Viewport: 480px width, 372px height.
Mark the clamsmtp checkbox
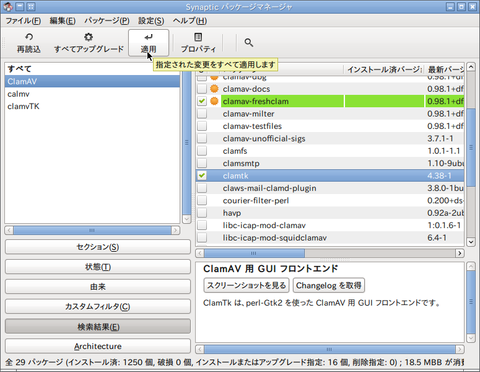pyautogui.click(x=202, y=163)
